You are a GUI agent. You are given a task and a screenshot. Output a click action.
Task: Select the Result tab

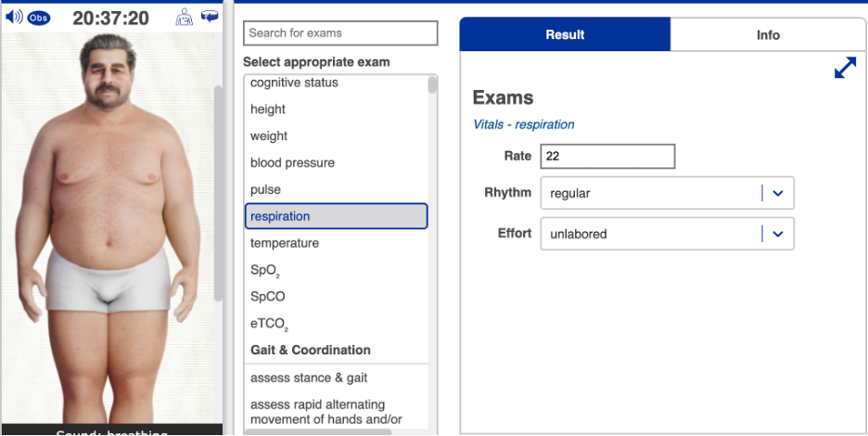[x=565, y=35]
